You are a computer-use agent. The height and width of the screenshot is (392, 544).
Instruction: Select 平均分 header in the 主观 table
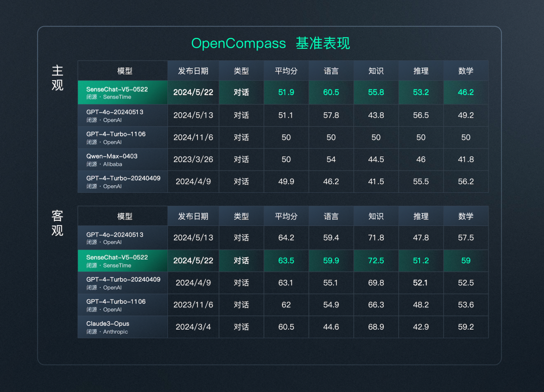point(286,71)
